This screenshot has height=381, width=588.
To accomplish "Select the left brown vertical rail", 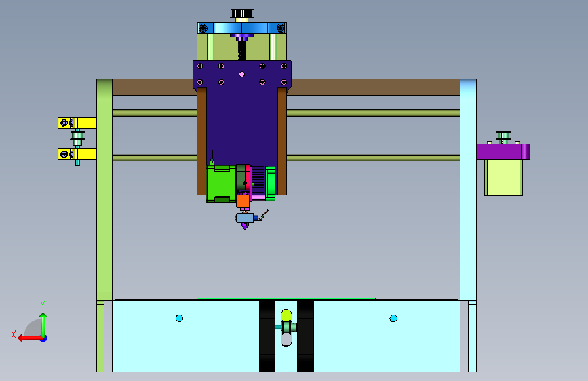I will [x=201, y=142].
